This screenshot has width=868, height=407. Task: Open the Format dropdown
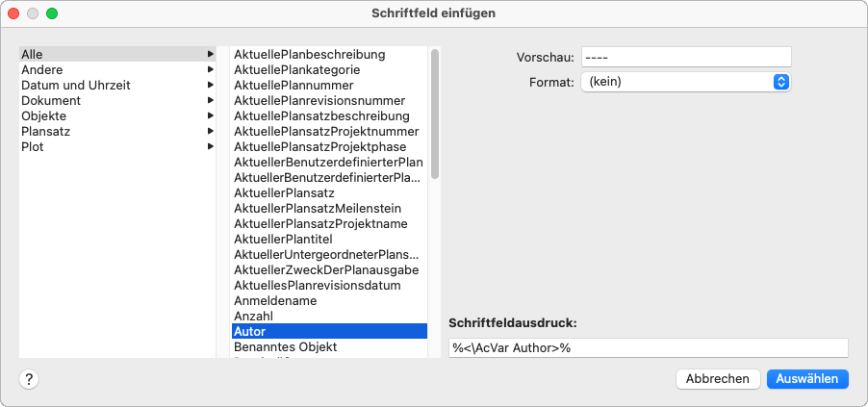(685, 82)
